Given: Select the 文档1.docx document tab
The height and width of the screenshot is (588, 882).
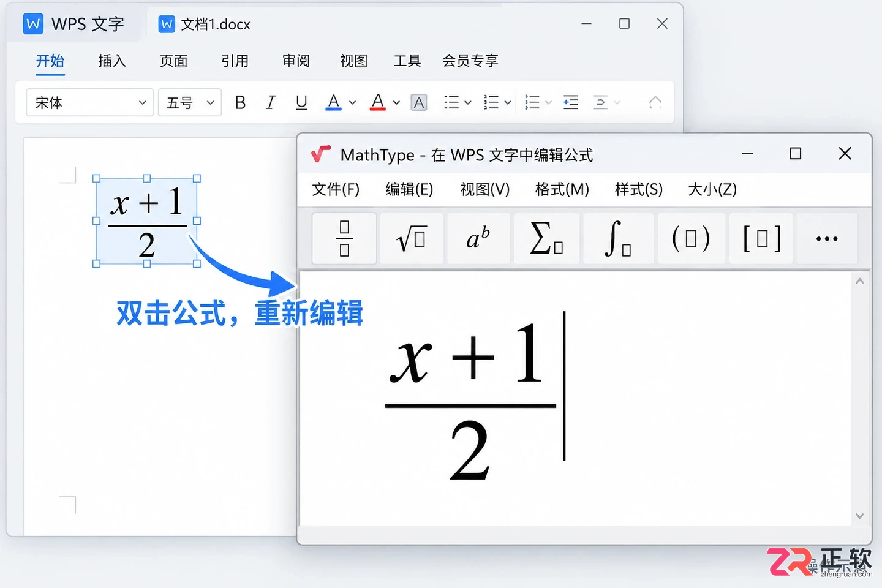Looking at the screenshot, I should tap(204, 24).
